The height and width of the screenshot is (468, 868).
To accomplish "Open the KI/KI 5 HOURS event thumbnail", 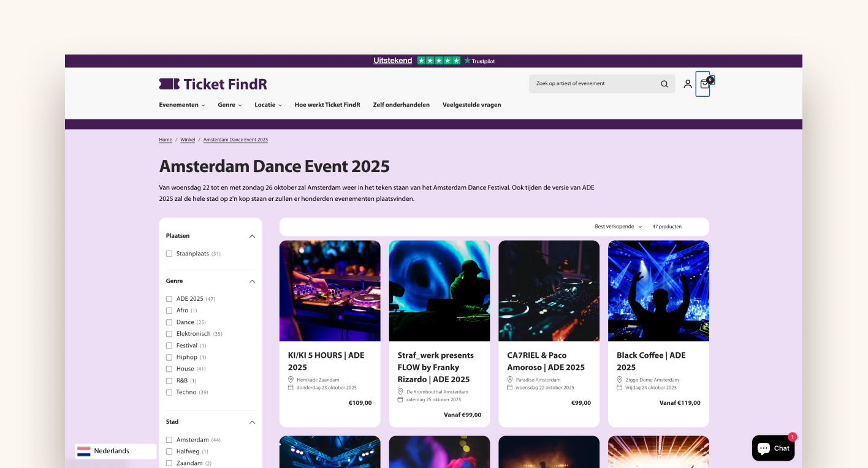I will coord(330,290).
